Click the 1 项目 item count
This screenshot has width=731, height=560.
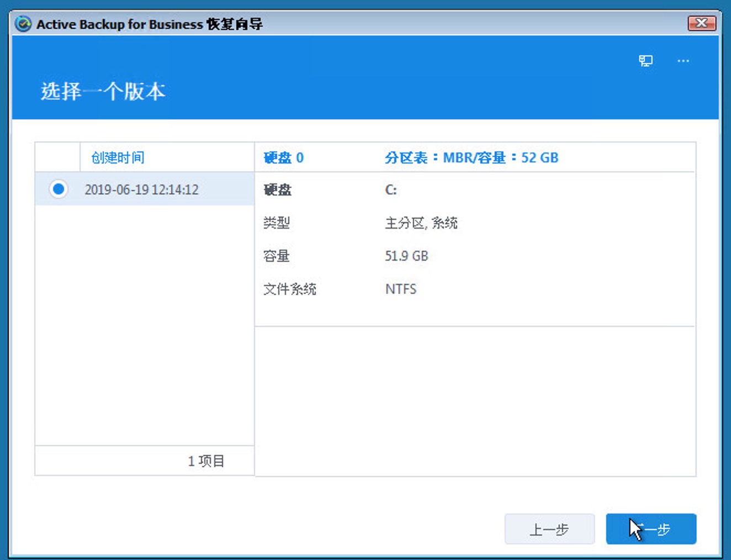[206, 461]
